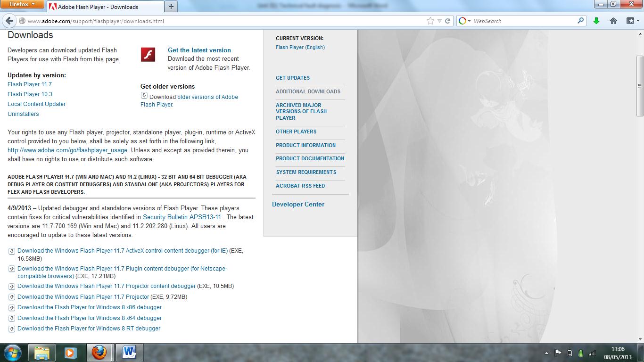Open Action Center flag in system tray
The height and width of the screenshot is (362, 644).
[558, 353]
